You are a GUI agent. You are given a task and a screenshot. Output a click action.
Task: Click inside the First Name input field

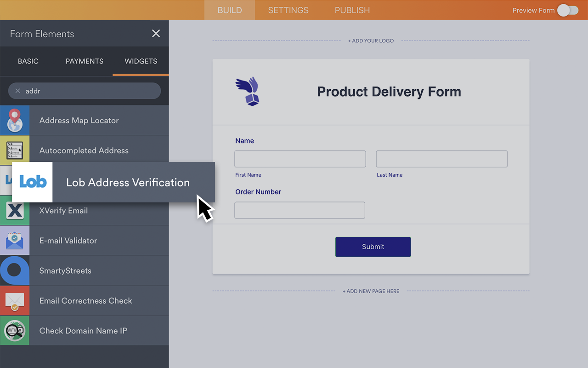pyautogui.click(x=300, y=159)
